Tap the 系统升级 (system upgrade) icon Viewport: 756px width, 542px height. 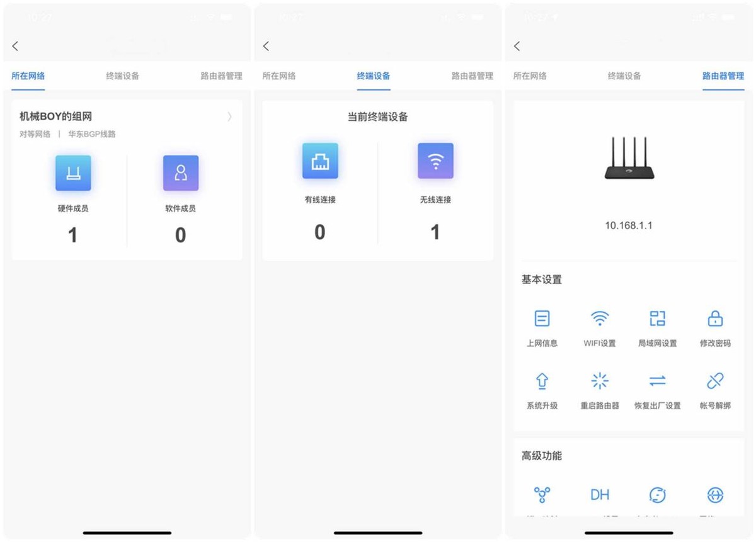542,380
